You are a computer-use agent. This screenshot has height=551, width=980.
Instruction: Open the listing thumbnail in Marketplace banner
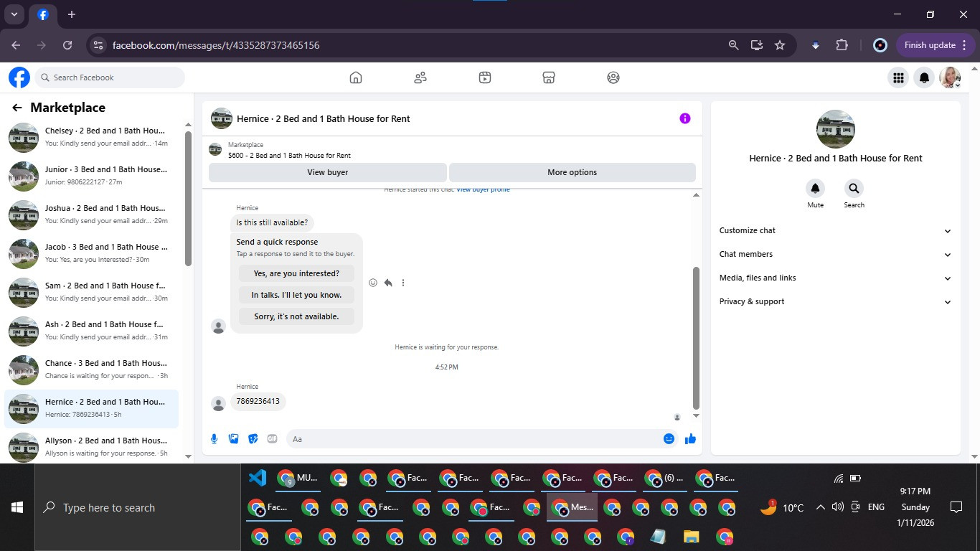click(215, 149)
